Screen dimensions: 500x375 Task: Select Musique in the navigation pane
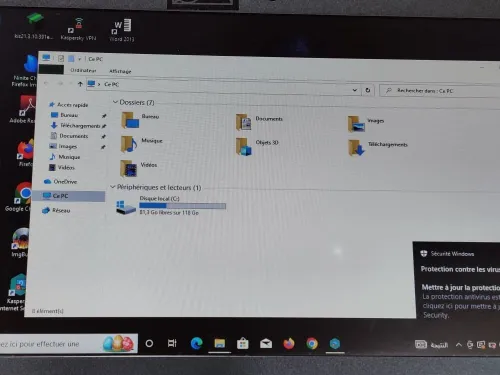pos(65,157)
